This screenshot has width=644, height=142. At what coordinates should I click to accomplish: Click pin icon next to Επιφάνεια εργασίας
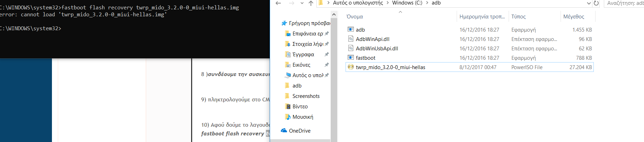[x=327, y=34]
